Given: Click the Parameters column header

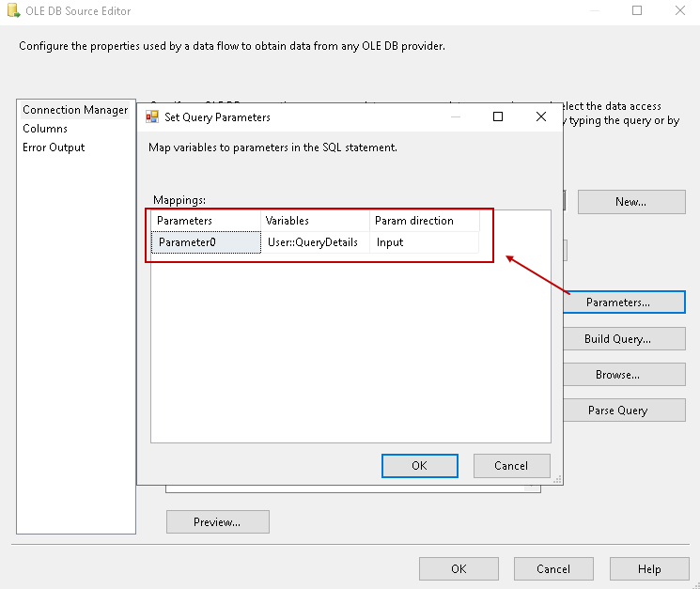Looking at the screenshot, I should click(x=205, y=221).
